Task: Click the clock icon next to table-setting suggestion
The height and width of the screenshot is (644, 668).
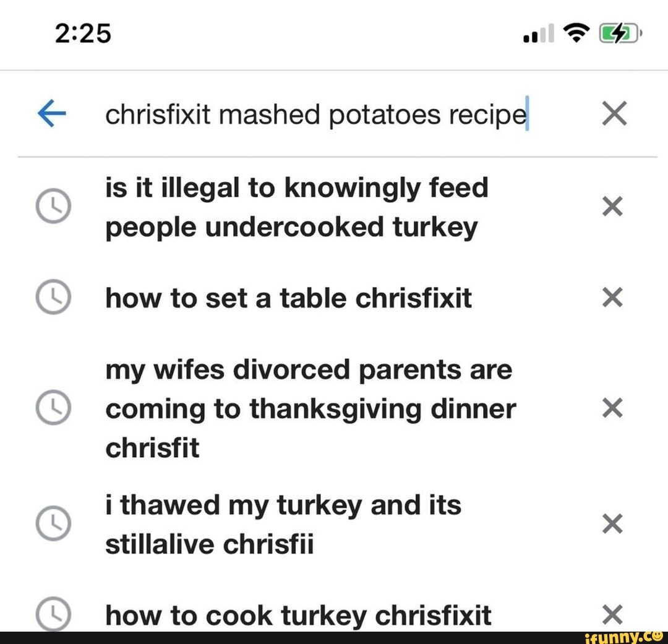Action: point(54,298)
